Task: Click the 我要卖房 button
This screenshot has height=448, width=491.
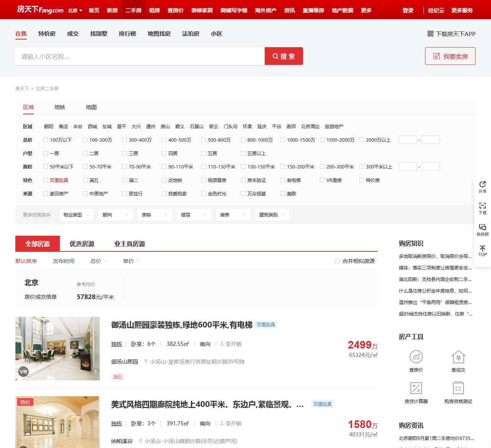Action: tap(450, 56)
